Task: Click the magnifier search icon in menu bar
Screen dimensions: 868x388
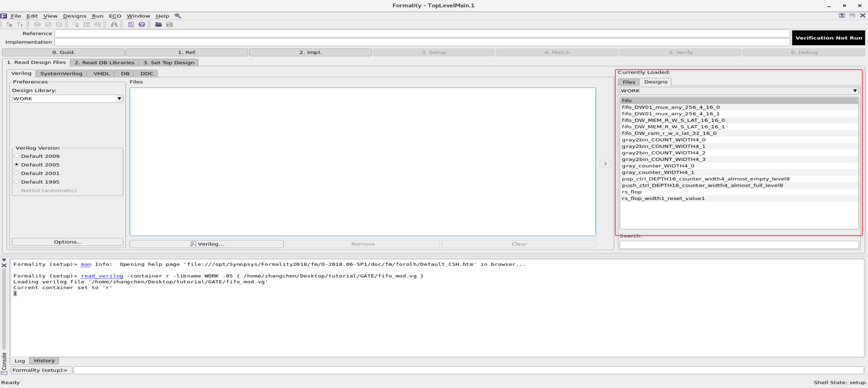Action: click(x=178, y=16)
